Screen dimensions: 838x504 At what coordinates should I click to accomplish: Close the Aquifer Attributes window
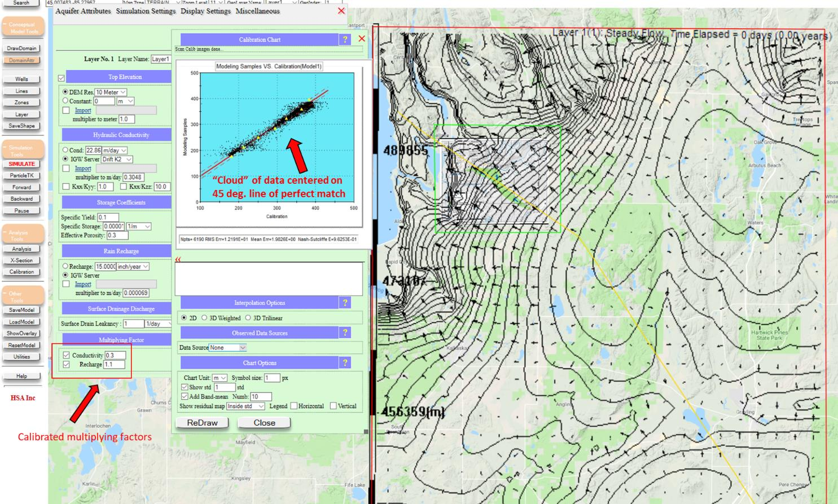pos(341,11)
